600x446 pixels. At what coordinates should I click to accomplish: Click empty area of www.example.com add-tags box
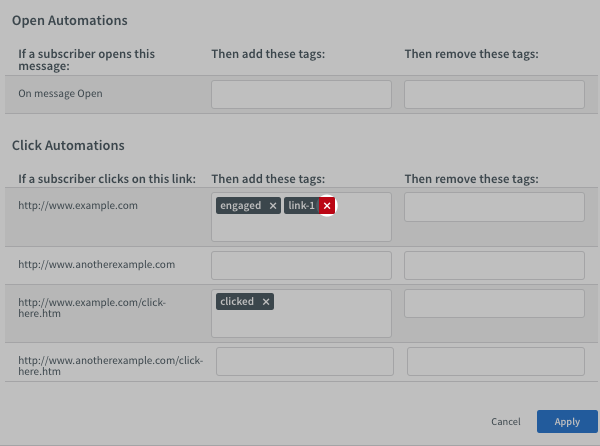pyautogui.click(x=301, y=228)
